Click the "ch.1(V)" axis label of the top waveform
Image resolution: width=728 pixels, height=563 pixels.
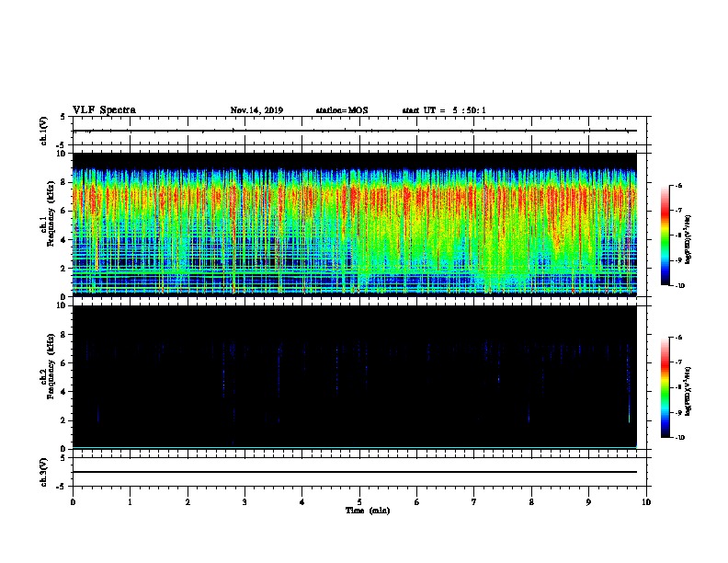pyautogui.click(x=44, y=131)
